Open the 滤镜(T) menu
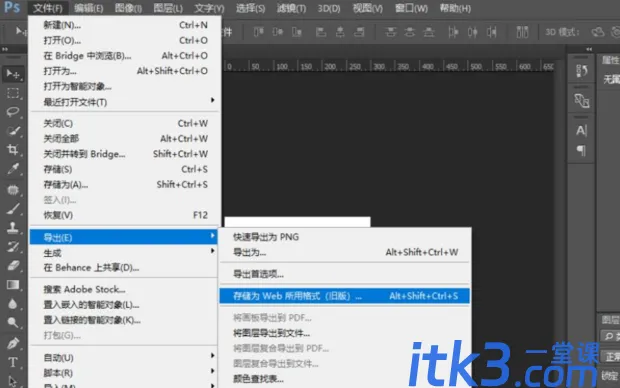This screenshot has height=388, width=620. click(291, 8)
